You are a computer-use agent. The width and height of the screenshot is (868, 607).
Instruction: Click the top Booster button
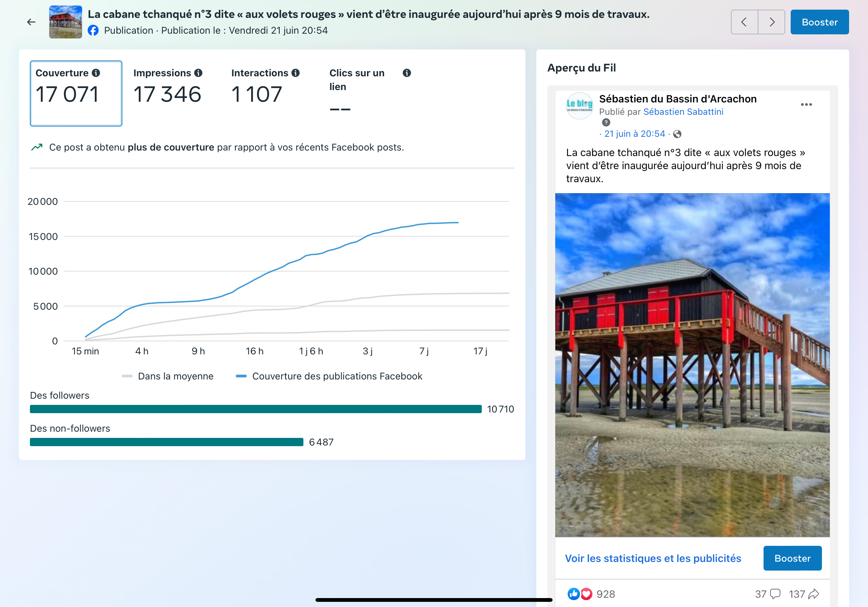pyautogui.click(x=820, y=22)
